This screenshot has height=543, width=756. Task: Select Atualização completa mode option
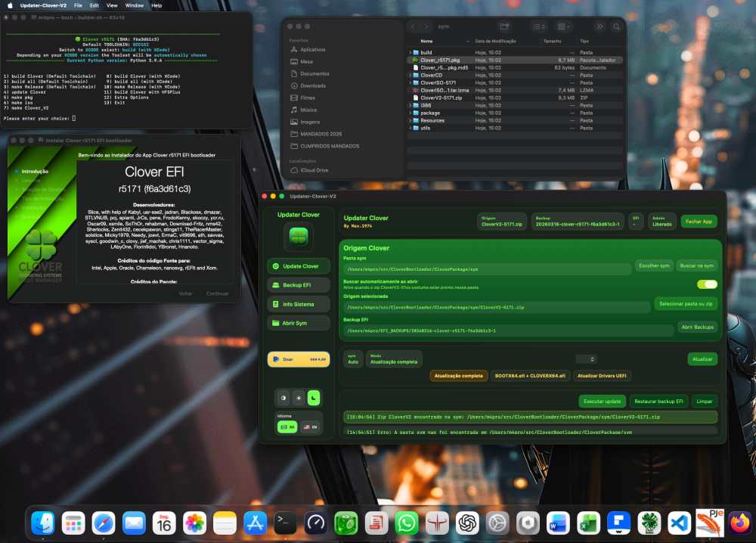tap(458, 376)
